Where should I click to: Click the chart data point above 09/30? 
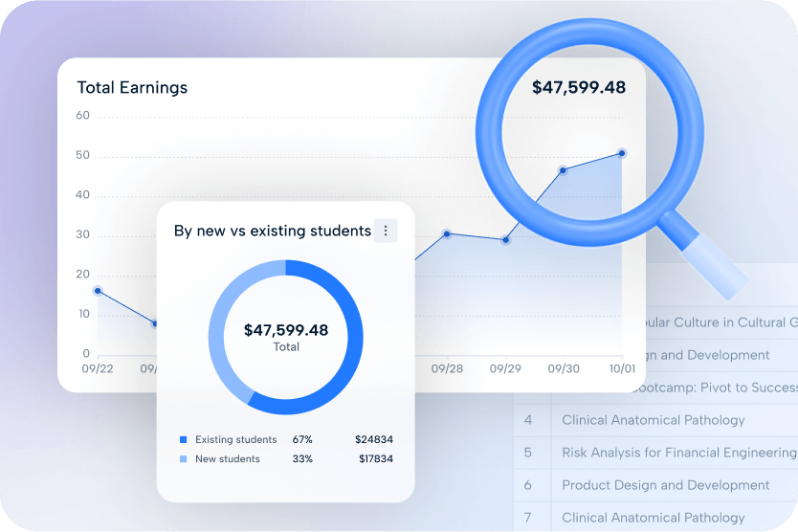tap(563, 170)
